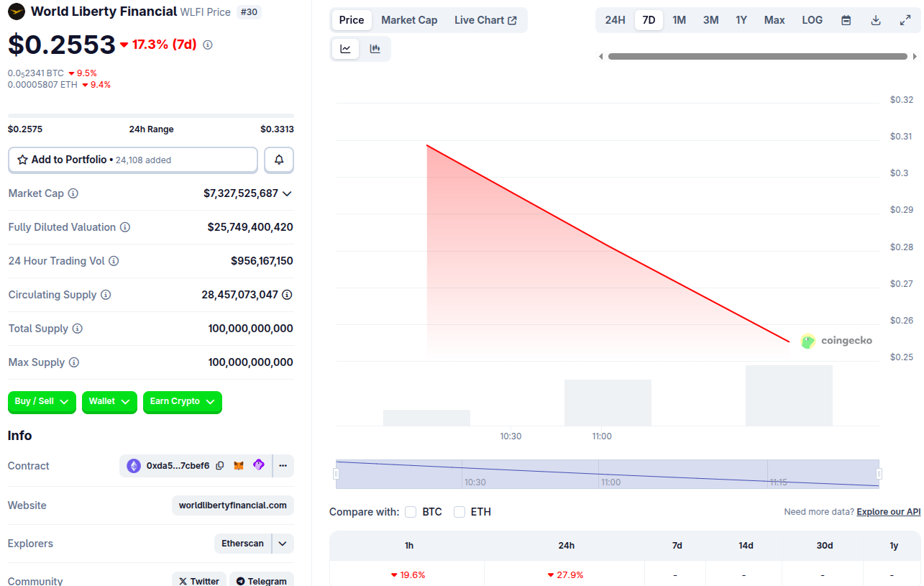Copy the contract address icon
The image size is (924, 586).
[x=220, y=466]
